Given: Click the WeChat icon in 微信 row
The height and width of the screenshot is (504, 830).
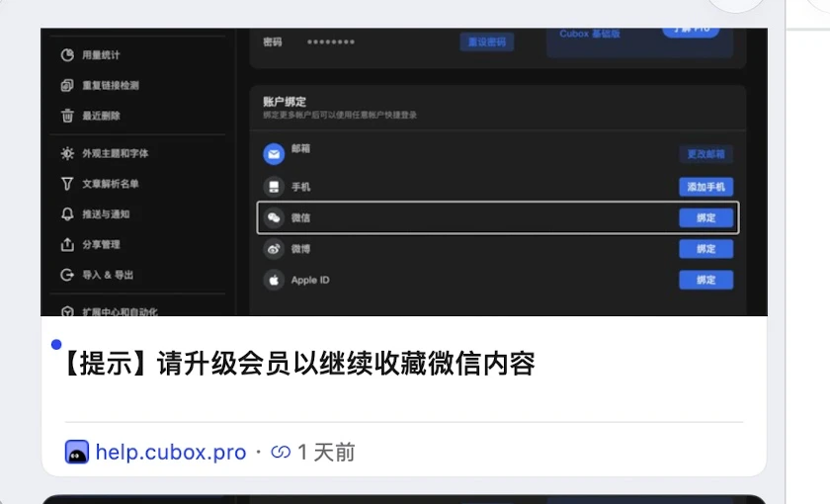Looking at the screenshot, I should [x=274, y=217].
